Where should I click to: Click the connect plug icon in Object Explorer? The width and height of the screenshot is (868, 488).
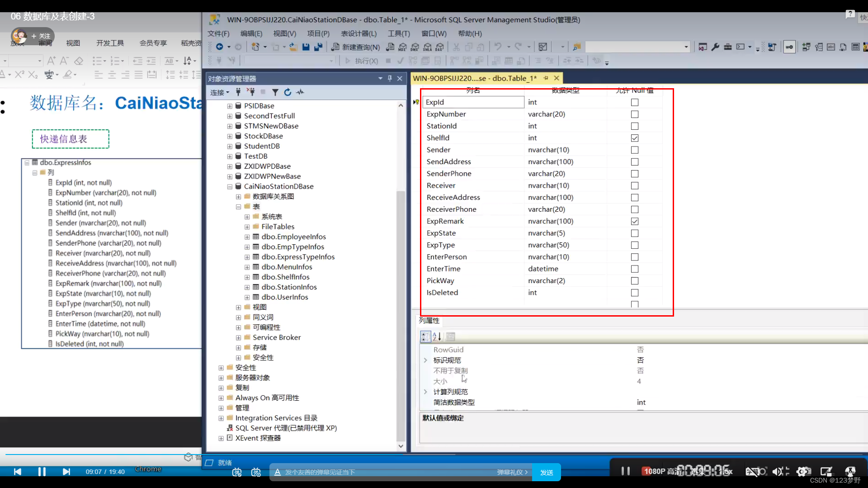point(238,92)
